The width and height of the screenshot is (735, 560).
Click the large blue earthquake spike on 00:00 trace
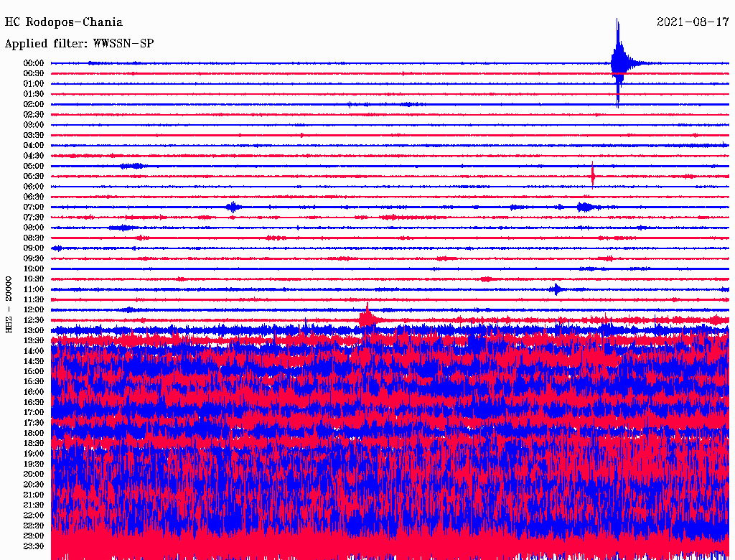(x=618, y=63)
